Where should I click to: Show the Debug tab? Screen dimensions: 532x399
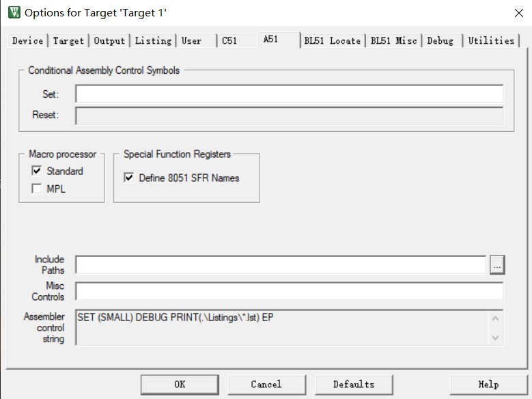[440, 41]
